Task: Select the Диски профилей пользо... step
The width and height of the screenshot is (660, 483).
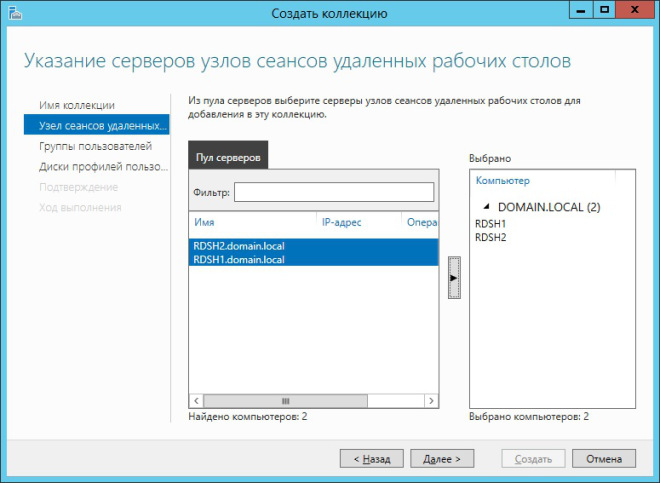Action: [98, 167]
